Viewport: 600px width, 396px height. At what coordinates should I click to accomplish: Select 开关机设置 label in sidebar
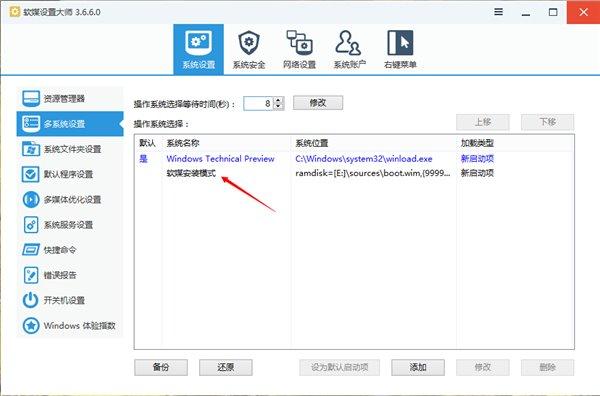(x=64, y=301)
